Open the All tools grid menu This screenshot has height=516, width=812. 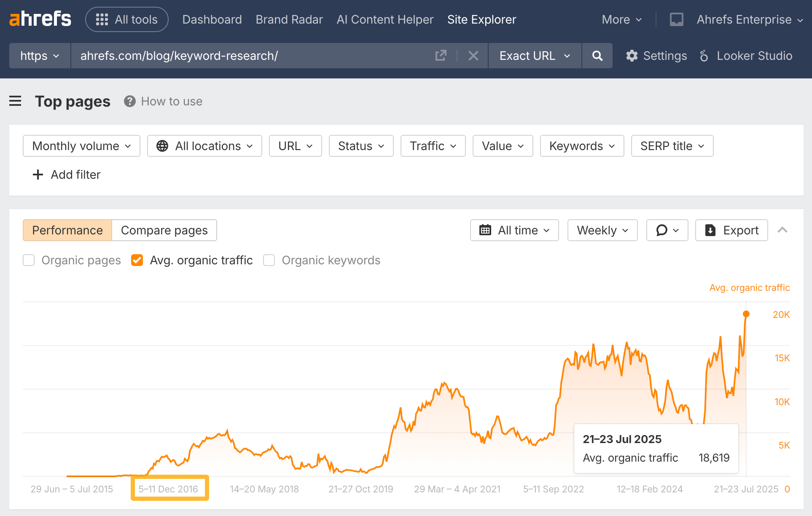click(126, 19)
